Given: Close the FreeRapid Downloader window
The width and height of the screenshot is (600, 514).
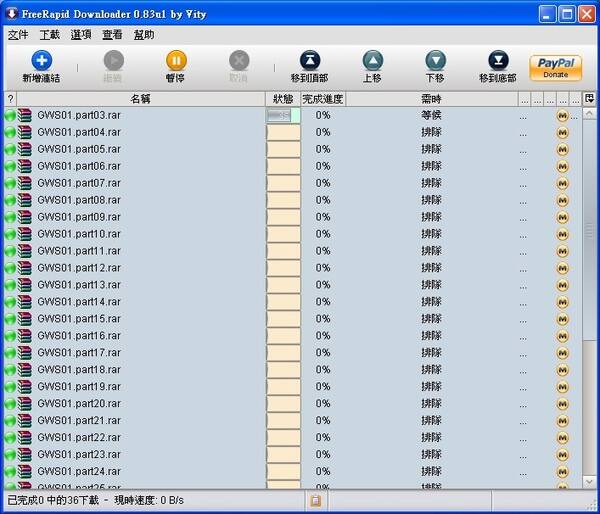Looking at the screenshot, I should [587, 14].
